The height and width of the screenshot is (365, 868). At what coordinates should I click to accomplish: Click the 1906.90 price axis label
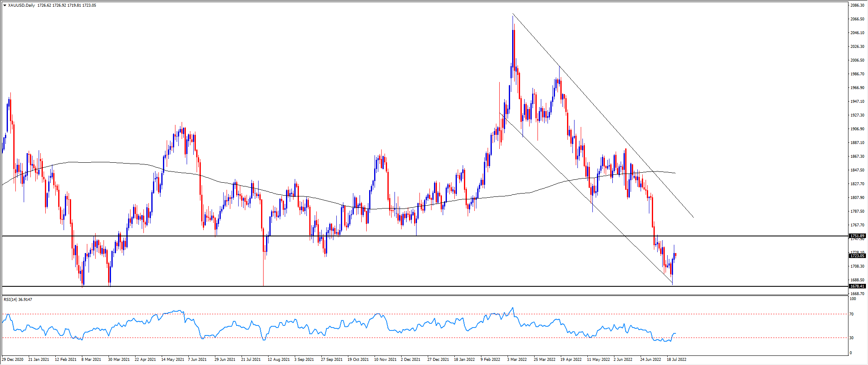[857, 129]
